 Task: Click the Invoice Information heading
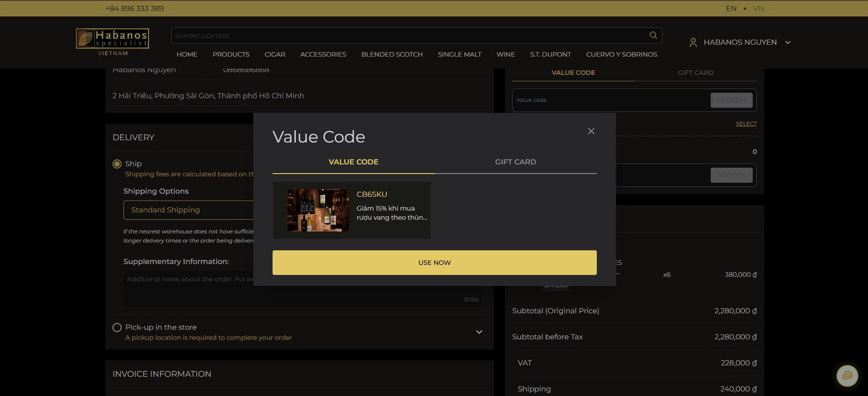tap(162, 374)
